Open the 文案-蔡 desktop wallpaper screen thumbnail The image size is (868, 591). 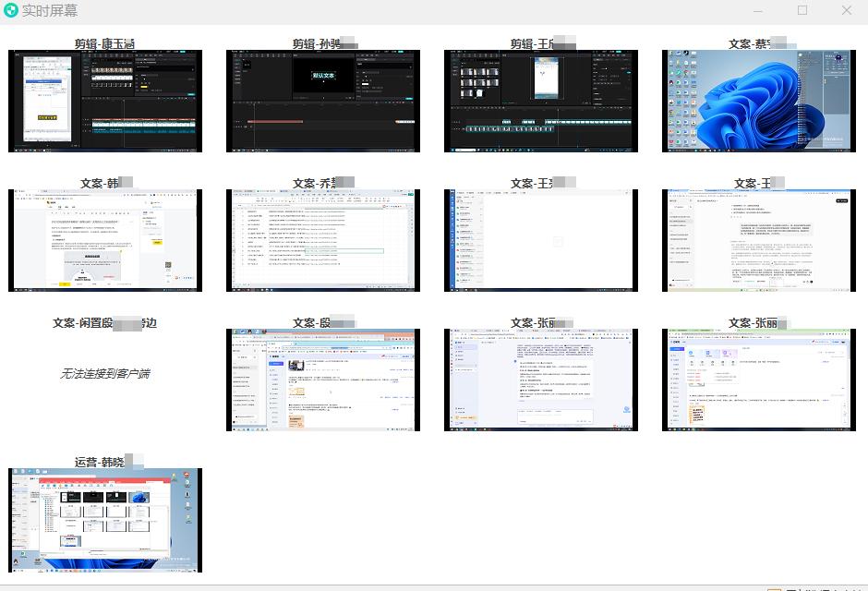(x=759, y=101)
